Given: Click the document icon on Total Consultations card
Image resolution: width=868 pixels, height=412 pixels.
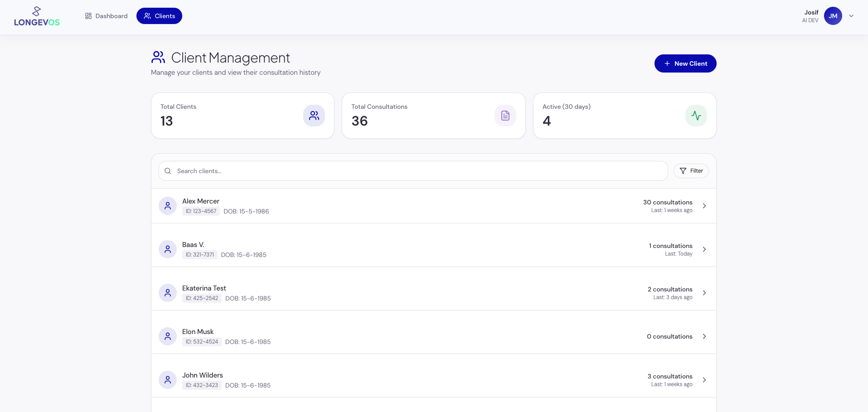Looking at the screenshot, I should coord(505,116).
